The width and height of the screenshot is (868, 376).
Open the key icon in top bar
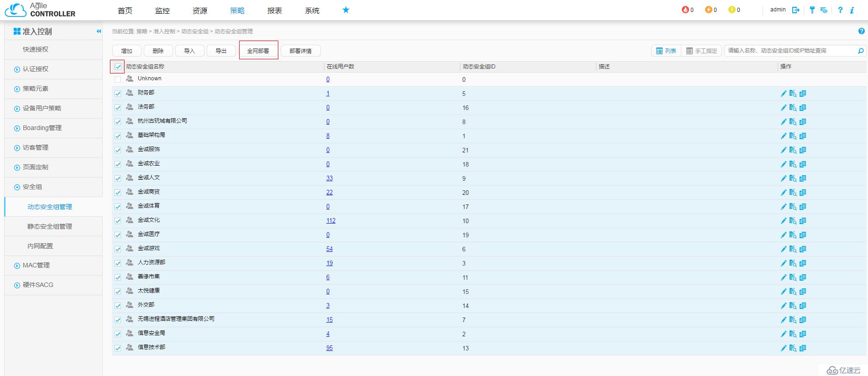click(x=812, y=10)
